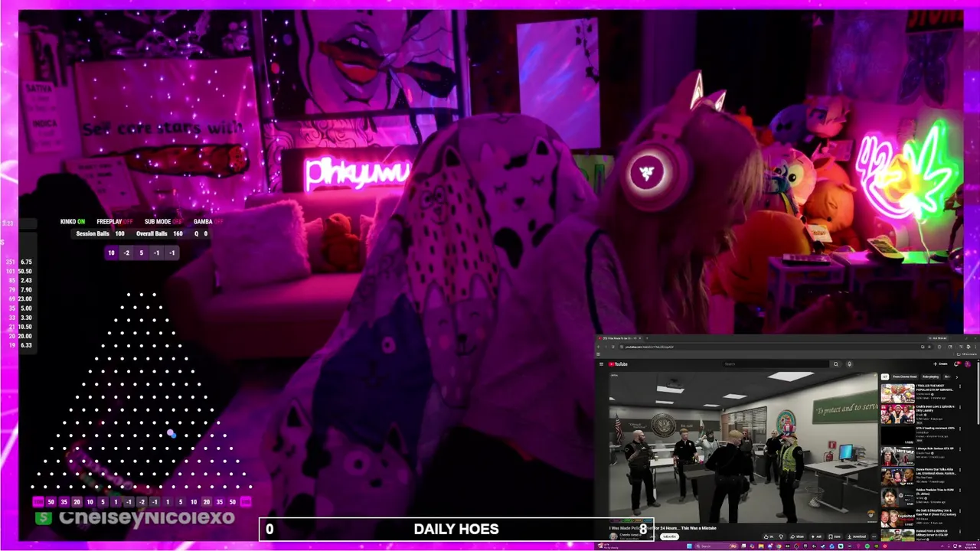
Task: Click the '50.50' leaderboard value
Action: 25,271
